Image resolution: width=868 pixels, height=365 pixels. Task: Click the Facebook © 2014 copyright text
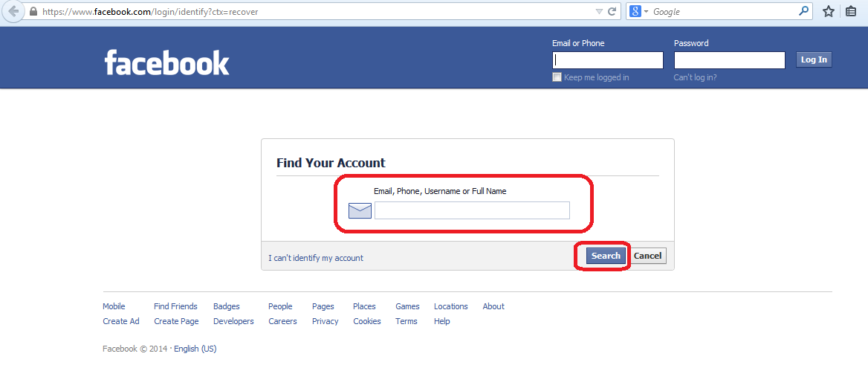pyautogui.click(x=137, y=349)
